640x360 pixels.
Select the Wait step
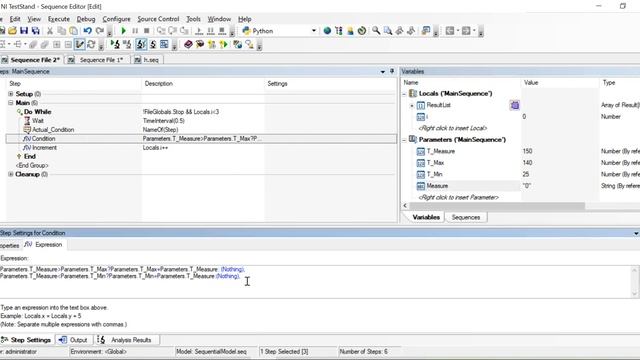pyautogui.click(x=38, y=121)
